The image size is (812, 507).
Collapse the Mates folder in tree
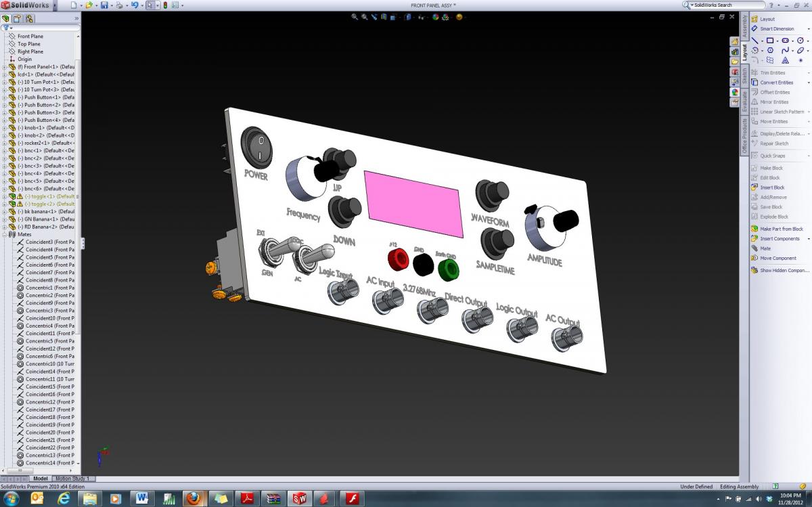tap(4, 234)
